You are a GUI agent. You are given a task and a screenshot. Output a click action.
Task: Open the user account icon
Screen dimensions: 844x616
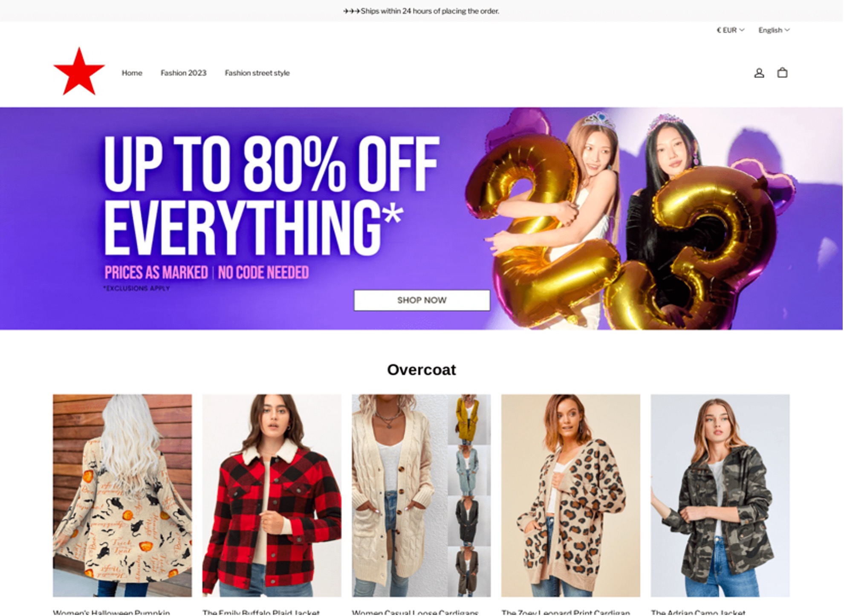pos(760,73)
